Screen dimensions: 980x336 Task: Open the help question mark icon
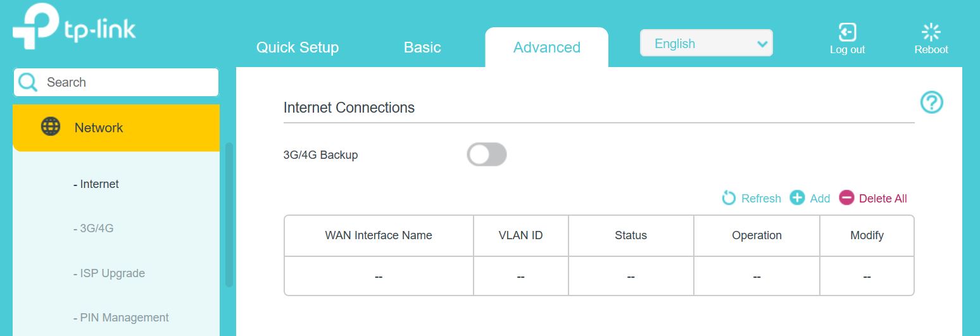pos(932,102)
